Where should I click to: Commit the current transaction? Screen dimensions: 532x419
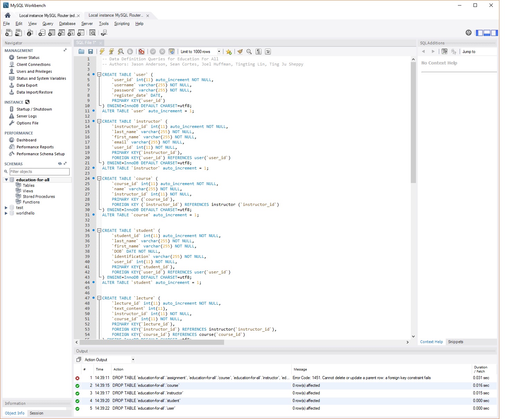click(153, 52)
